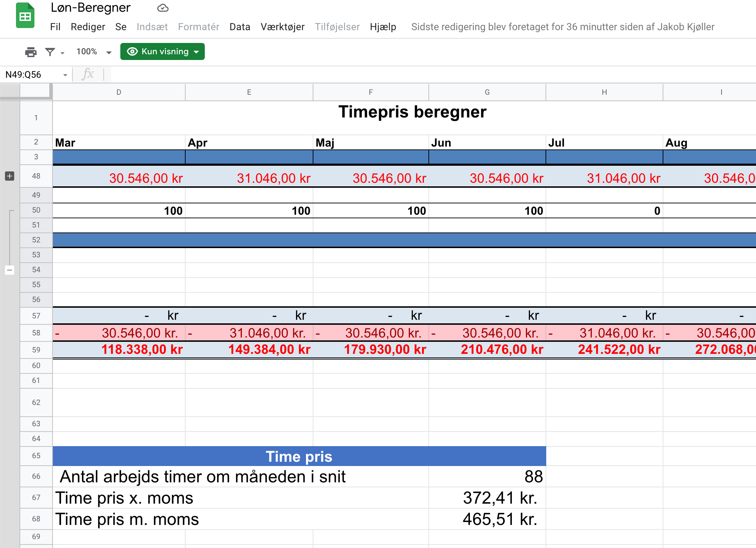
Task: Click the print icon
Action: click(31, 52)
